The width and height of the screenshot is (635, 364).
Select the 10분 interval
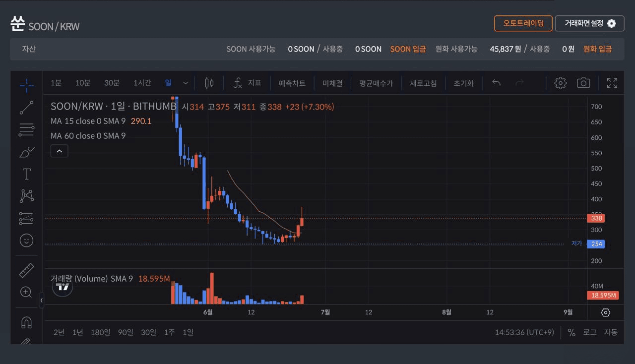tap(83, 83)
